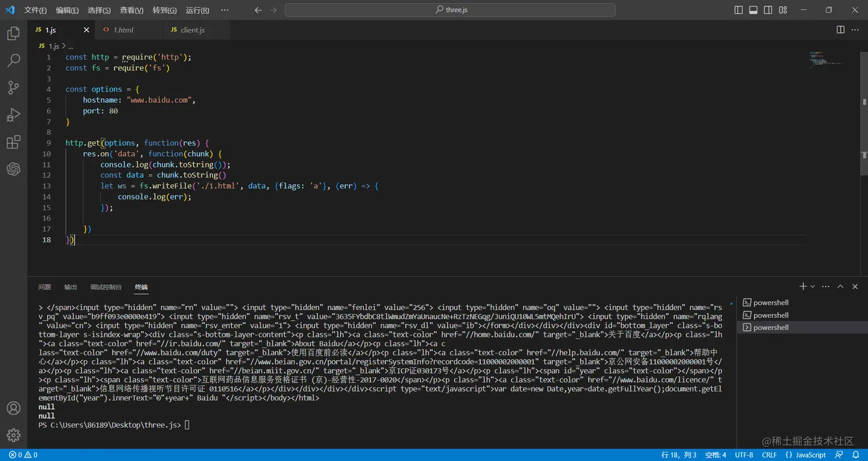Open the ChatGPT extension icon in the activity bar
This screenshot has height=461, width=868.
click(13, 169)
